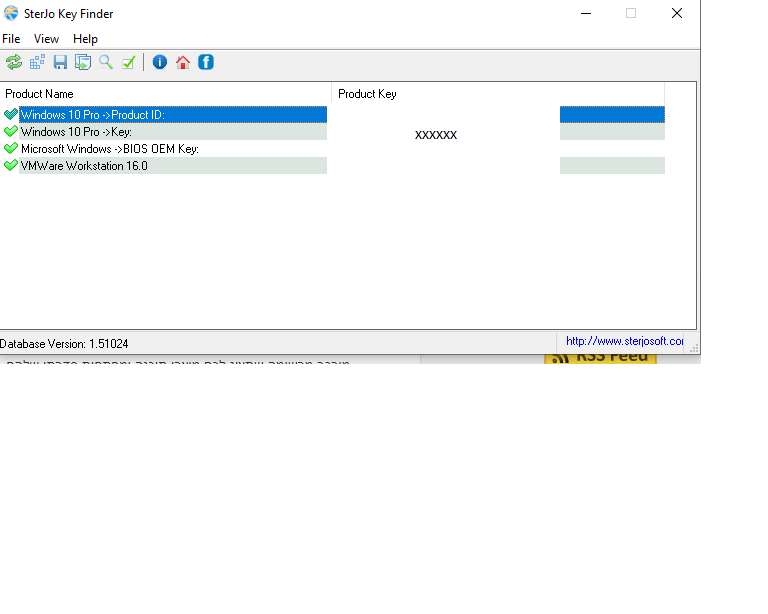
Task: Close the SterJo Key Finder window
Action: [x=677, y=13]
